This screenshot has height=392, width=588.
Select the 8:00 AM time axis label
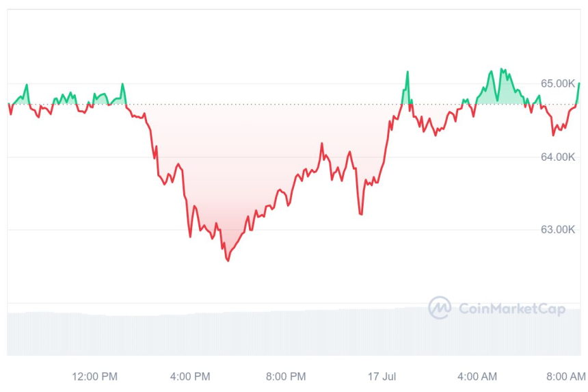tap(567, 376)
